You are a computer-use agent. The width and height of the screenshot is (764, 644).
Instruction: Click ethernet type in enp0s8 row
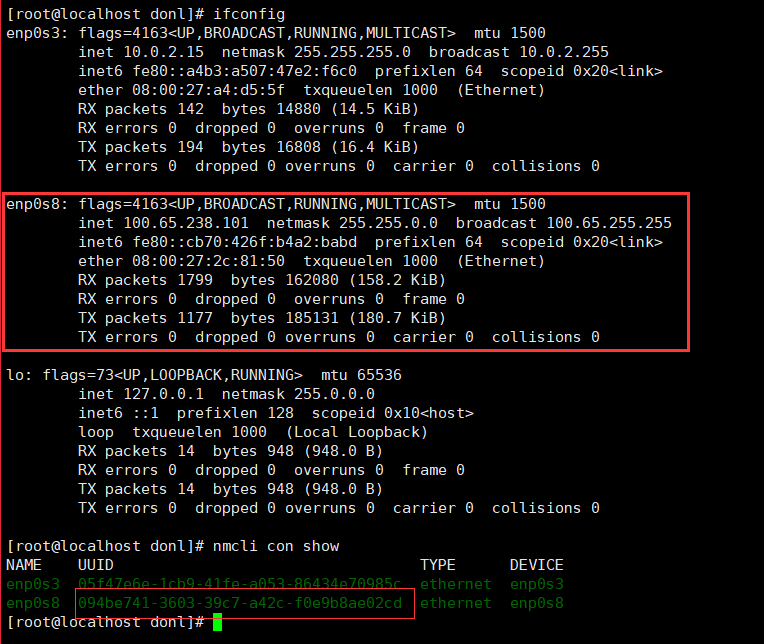[456, 603]
